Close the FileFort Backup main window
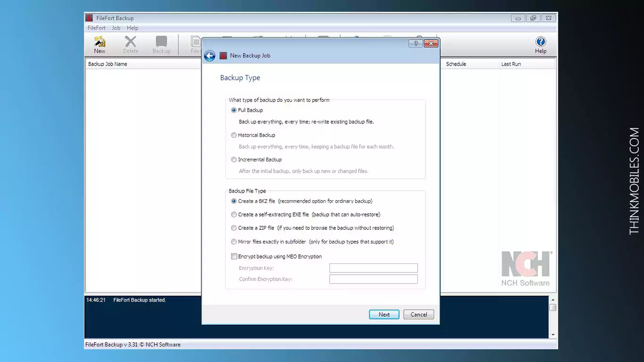This screenshot has width=644, height=362. point(549,18)
